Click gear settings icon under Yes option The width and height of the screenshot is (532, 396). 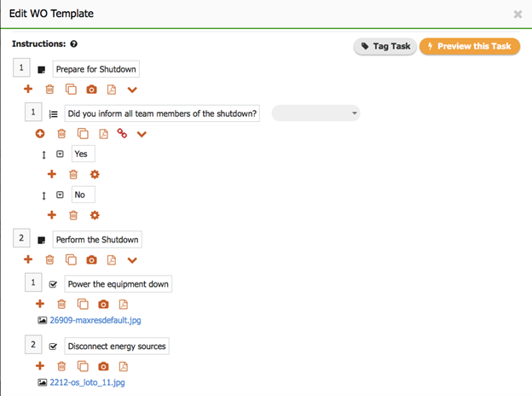[95, 174]
